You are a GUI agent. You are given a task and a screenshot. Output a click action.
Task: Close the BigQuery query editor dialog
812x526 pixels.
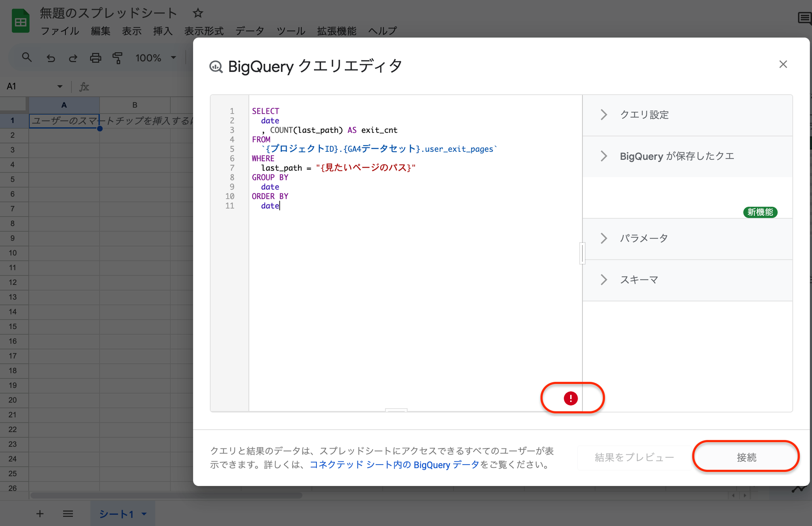pyautogui.click(x=783, y=64)
